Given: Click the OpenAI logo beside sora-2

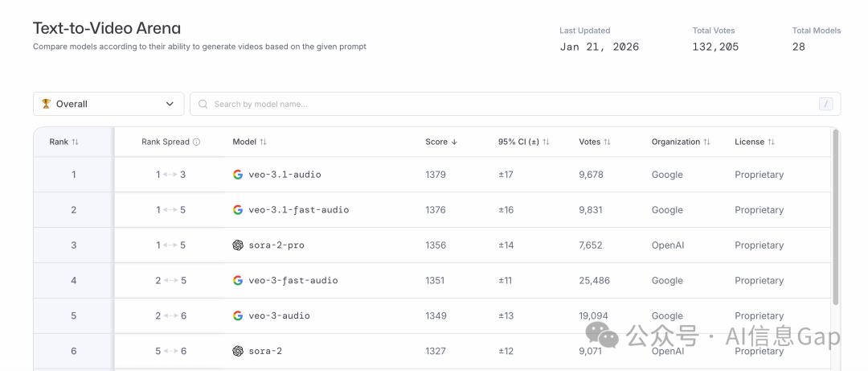Looking at the screenshot, I should pyautogui.click(x=238, y=352).
